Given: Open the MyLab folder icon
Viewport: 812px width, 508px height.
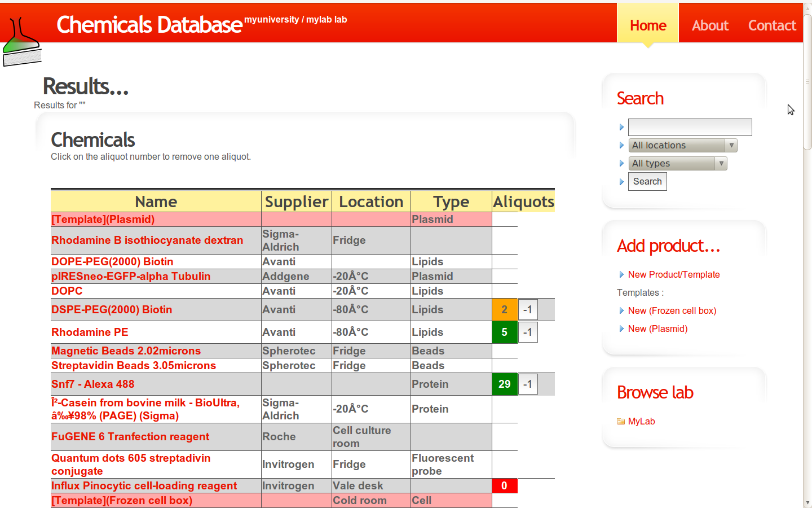Looking at the screenshot, I should [620, 421].
